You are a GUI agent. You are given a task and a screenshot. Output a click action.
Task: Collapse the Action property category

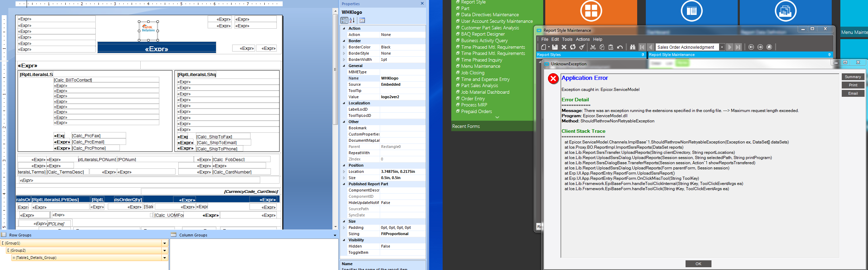click(x=344, y=28)
